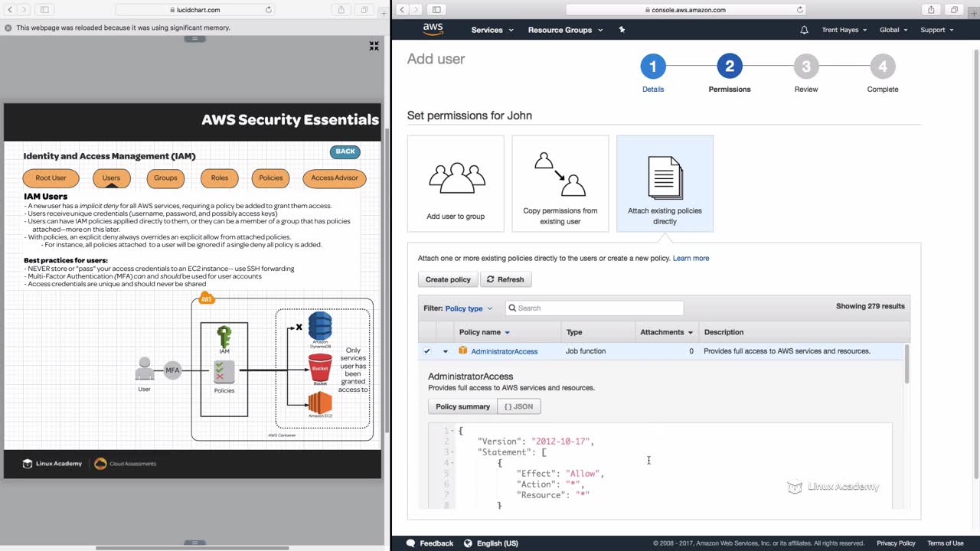Open the Groups tab on the slide

[165, 178]
